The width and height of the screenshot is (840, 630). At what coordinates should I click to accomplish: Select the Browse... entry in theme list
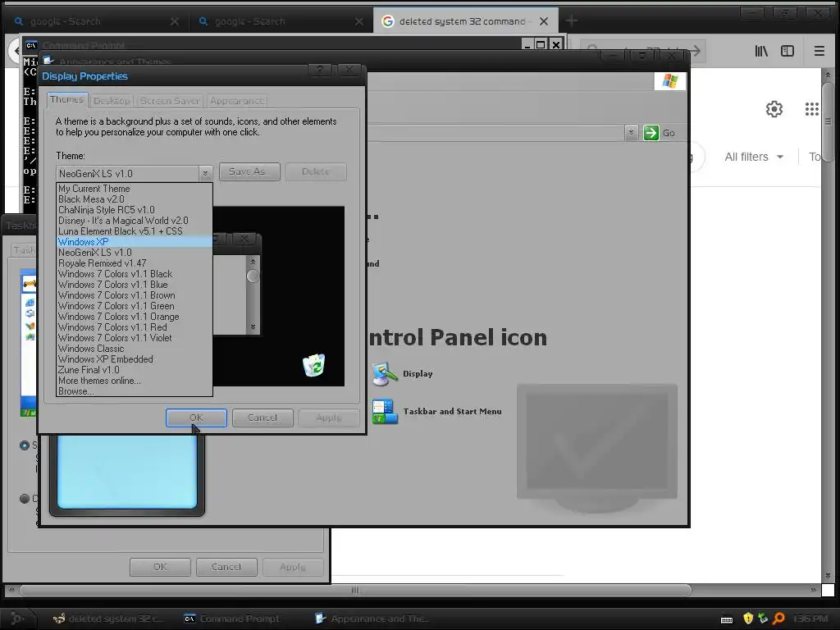(134, 391)
